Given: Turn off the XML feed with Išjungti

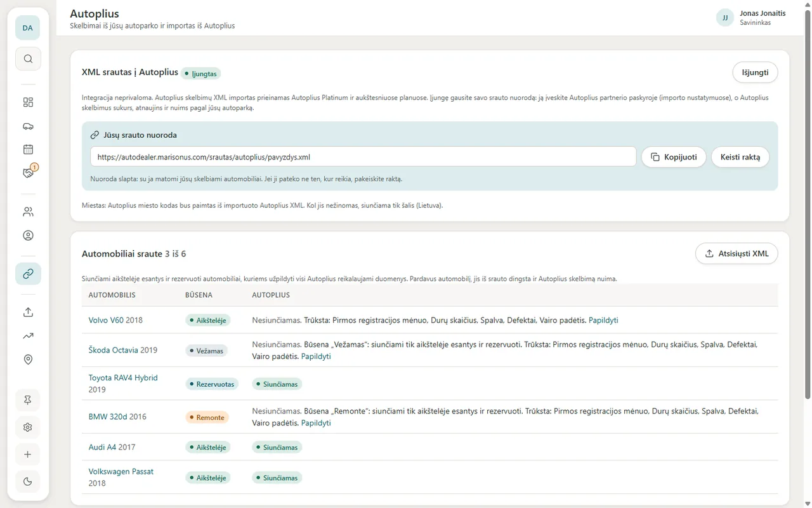Looking at the screenshot, I should point(755,72).
